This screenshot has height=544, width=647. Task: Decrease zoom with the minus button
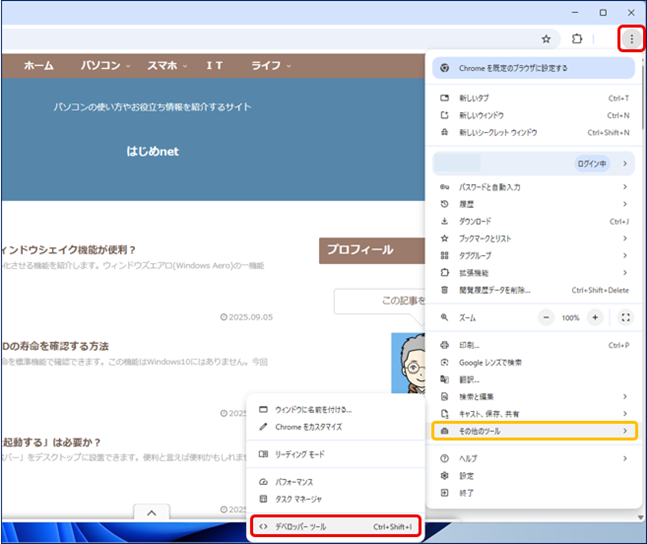point(546,317)
